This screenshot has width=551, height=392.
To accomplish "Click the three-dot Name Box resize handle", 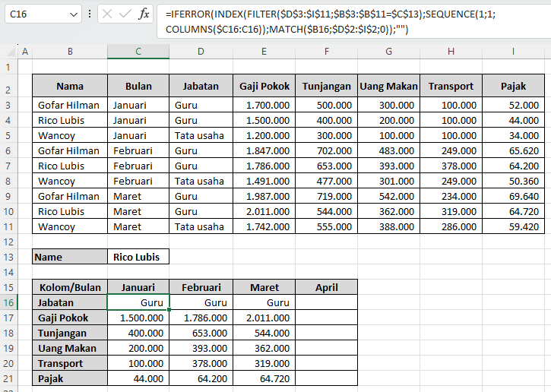I will click(90, 14).
